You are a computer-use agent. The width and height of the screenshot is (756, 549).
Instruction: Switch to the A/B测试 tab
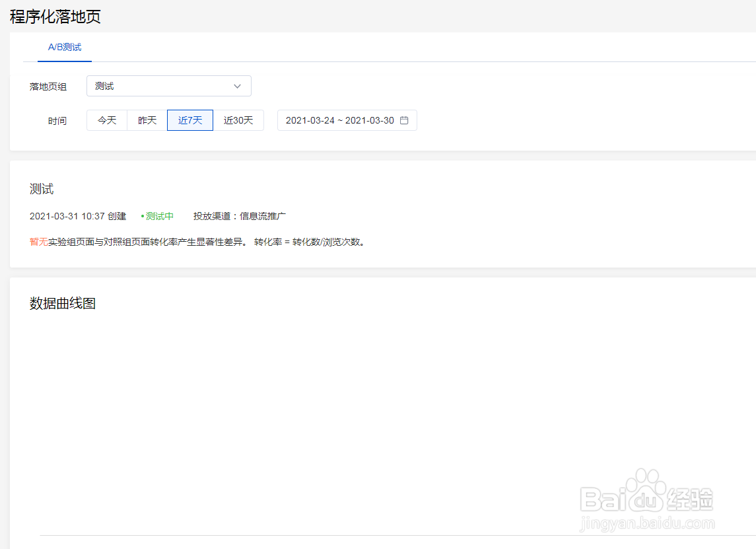(65, 48)
